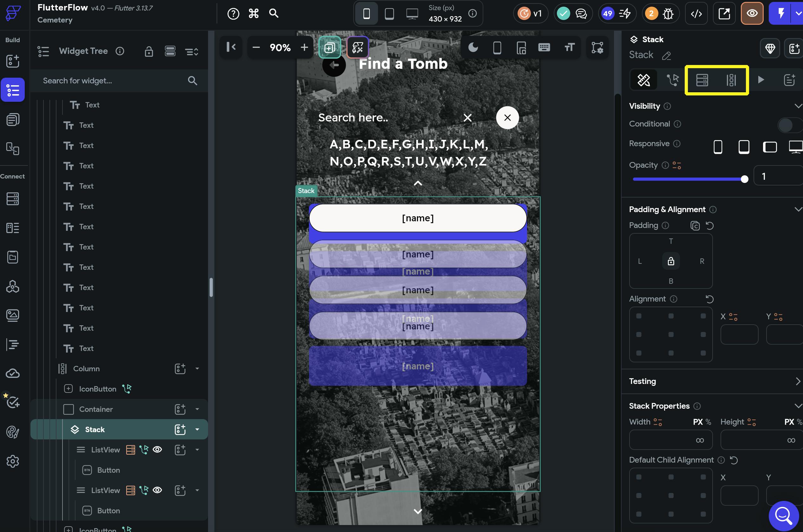
Task: Toggle phone responsive visibility icon
Action: [717, 147]
